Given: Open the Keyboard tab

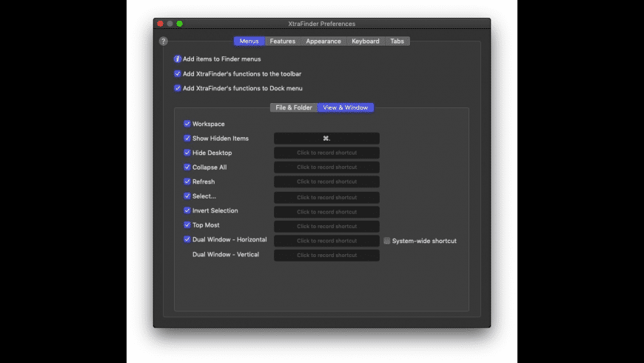Looking at the screenshot, I should click(366, 41).
